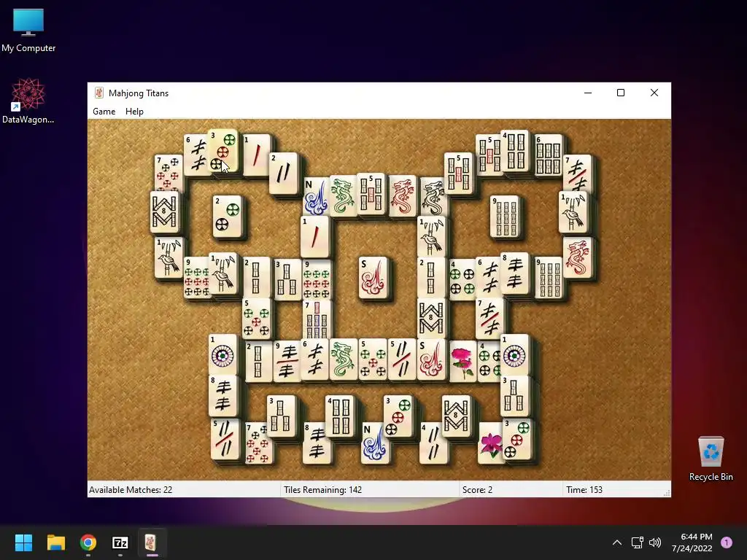Screen dimensions: 747x560
Task: Open the Help menu
Action: 134,112
